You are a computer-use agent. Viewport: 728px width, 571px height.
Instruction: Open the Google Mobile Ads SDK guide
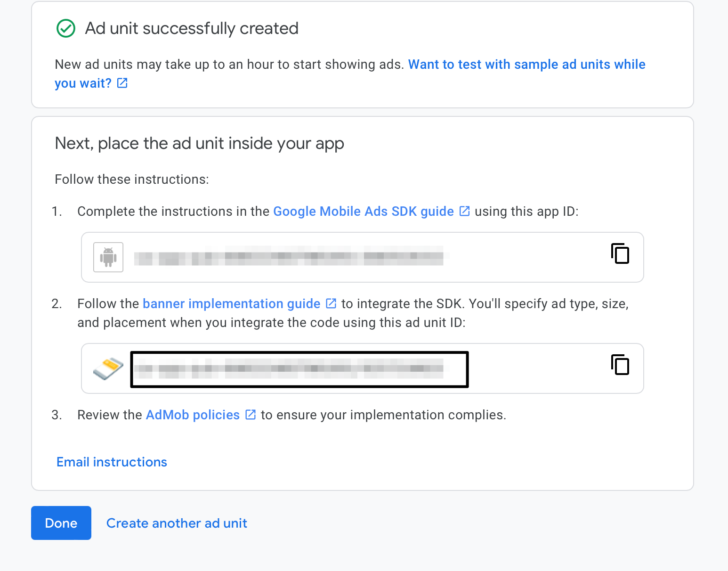(363, 212)
